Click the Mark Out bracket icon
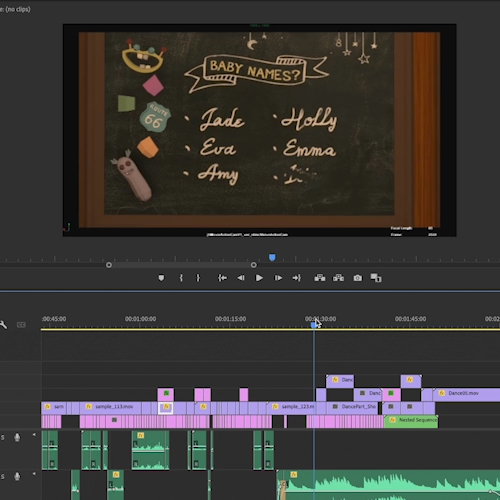This screenshot has height=500, width=500. click(x=198, y=278)
